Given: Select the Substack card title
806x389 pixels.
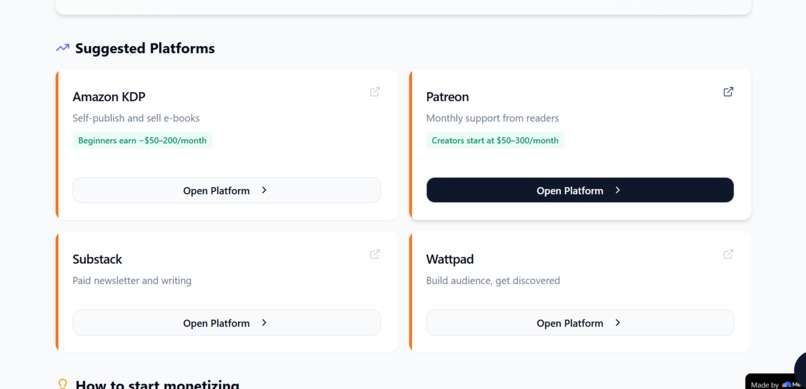Looking at the screenshot, I should click(x=97, y=259).
